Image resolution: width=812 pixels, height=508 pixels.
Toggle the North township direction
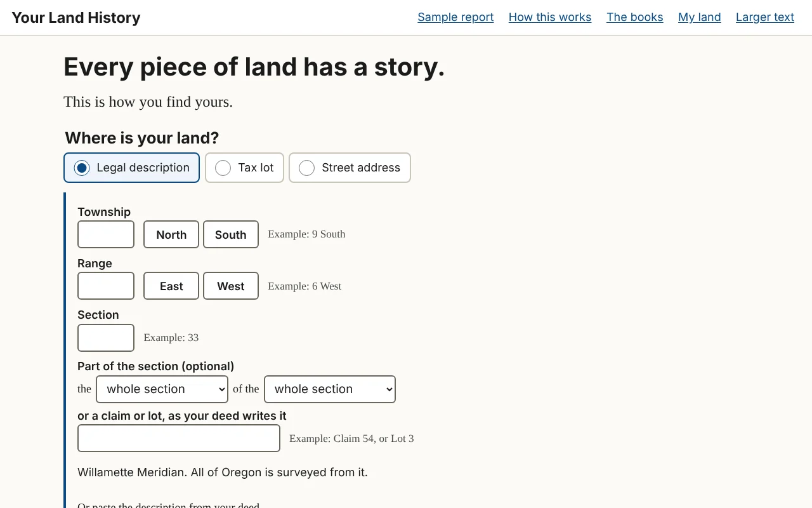click(171, 234)
